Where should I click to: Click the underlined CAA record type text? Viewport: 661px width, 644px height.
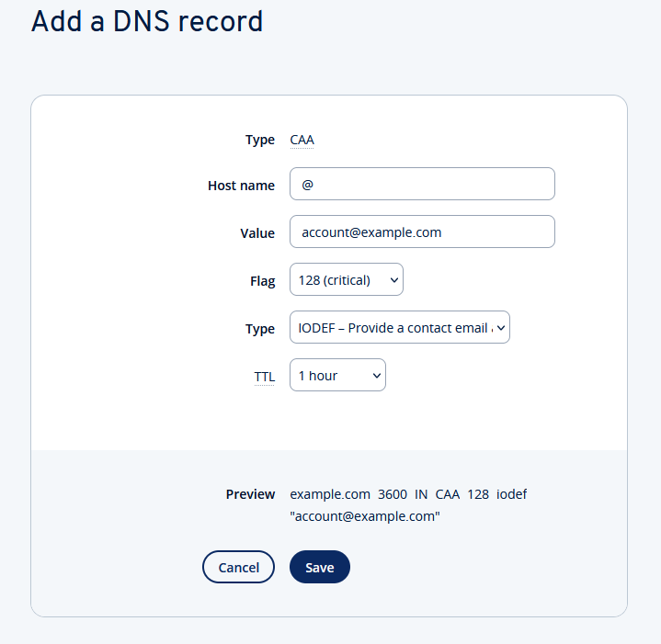(302, 141)
